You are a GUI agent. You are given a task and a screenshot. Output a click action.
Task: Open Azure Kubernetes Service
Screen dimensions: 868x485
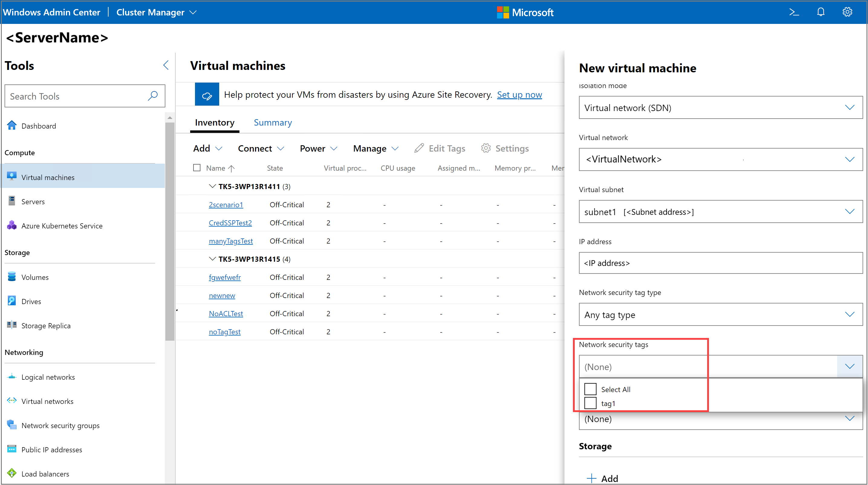click(62, 226)
